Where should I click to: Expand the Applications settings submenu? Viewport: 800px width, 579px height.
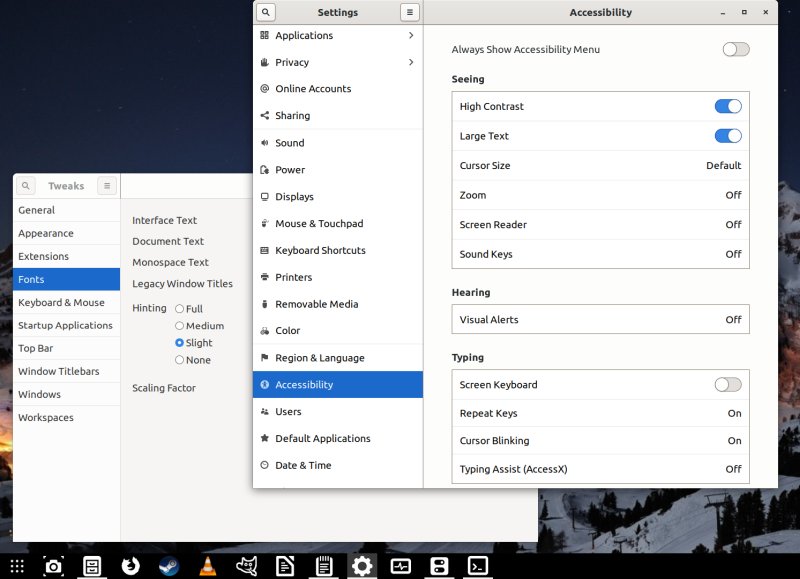pos(411,35)
